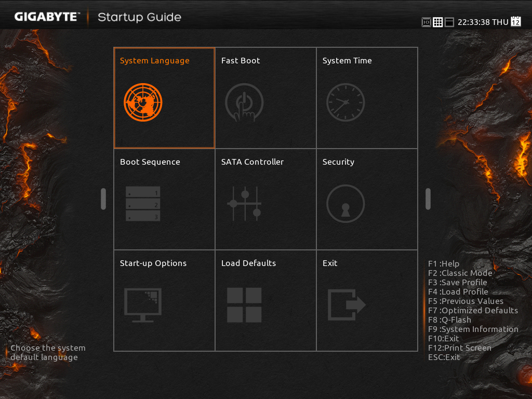Open the Security tile label
The image size is (532, 399).
coord(338,162)
